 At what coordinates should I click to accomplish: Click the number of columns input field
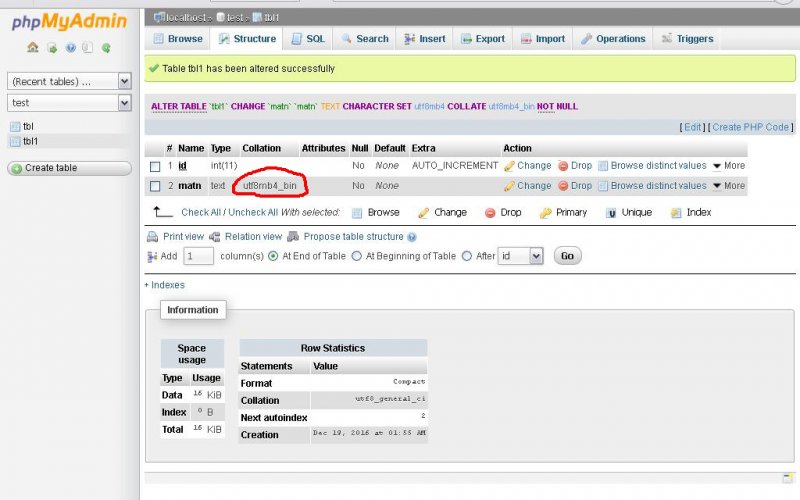[x=198, y=256]
